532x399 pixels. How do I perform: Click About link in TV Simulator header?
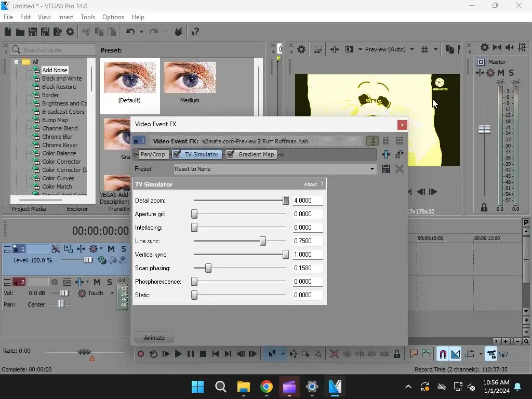coord(311,184)
